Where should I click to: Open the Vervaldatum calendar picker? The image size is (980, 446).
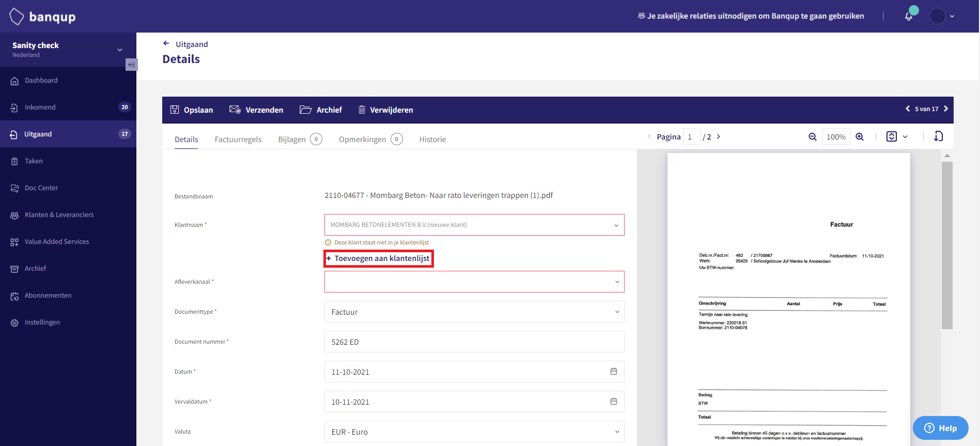pos(614,402)
